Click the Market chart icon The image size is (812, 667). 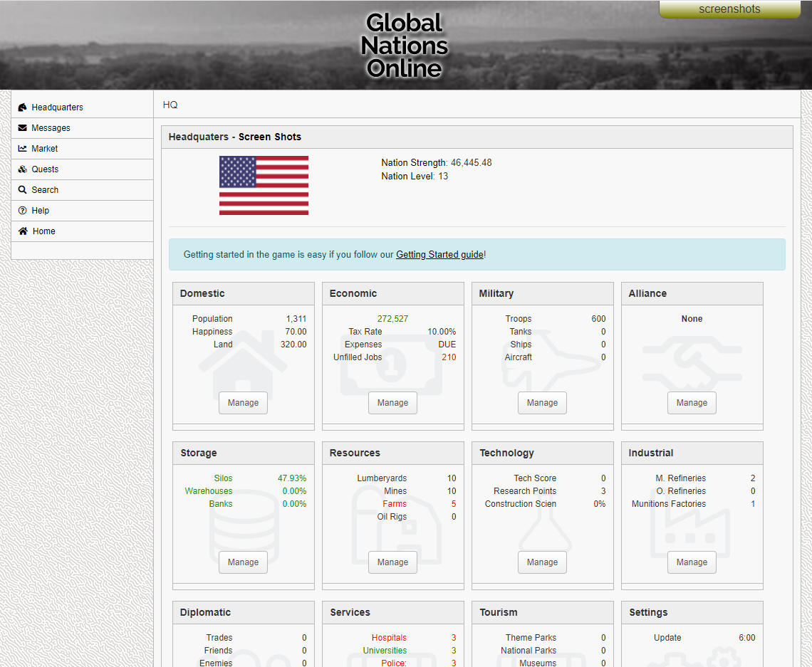coord(23,149)
